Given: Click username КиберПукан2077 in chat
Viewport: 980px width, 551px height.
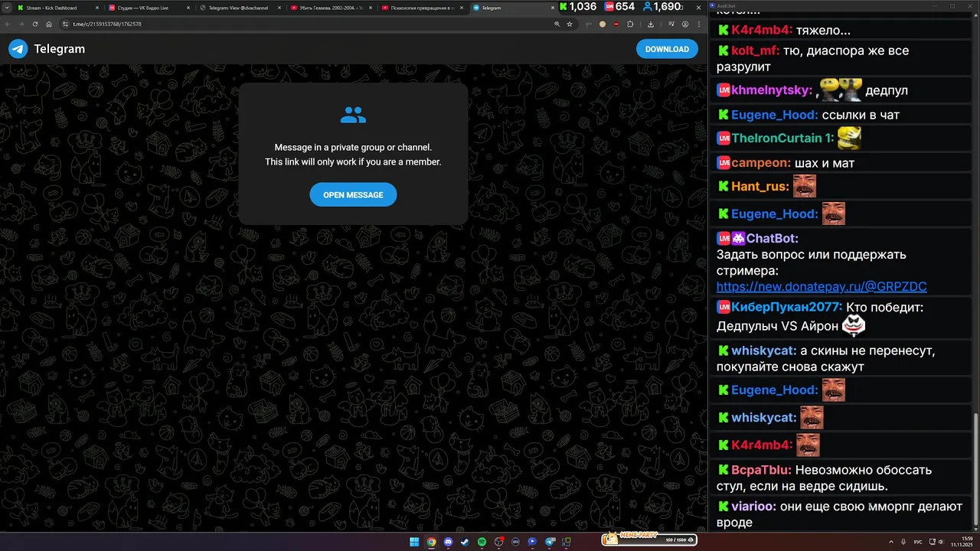Looking at the screenshot, I should click(787, 308).
